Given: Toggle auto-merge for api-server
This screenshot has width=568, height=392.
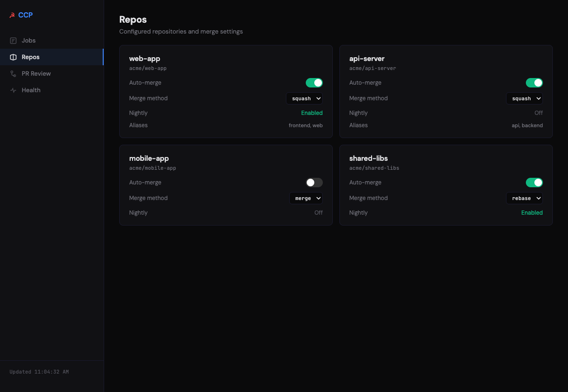Looking at the screenshot, I should (534, 83).
